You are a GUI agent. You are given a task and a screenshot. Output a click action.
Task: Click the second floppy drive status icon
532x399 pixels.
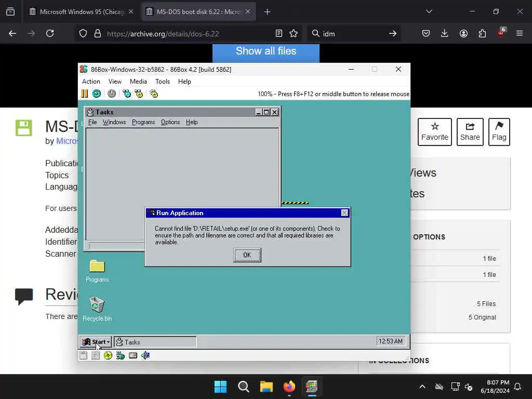point(96,355)
